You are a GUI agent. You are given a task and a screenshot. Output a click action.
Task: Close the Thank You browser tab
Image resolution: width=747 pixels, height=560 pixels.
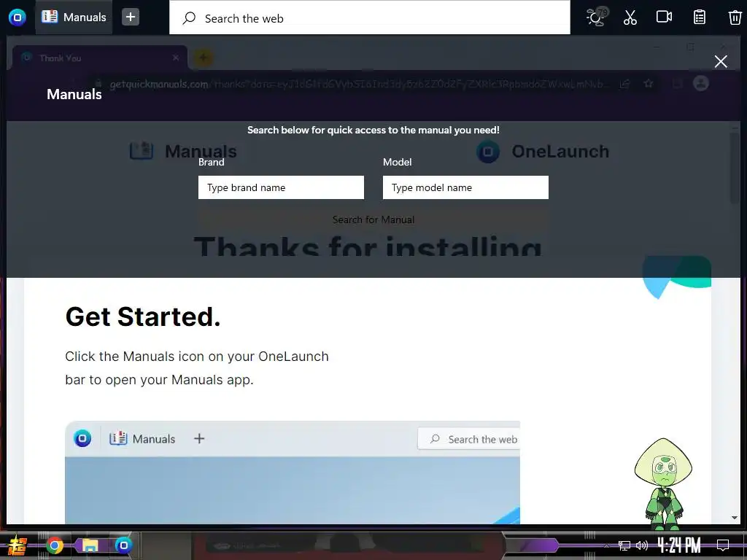(176, 58)
